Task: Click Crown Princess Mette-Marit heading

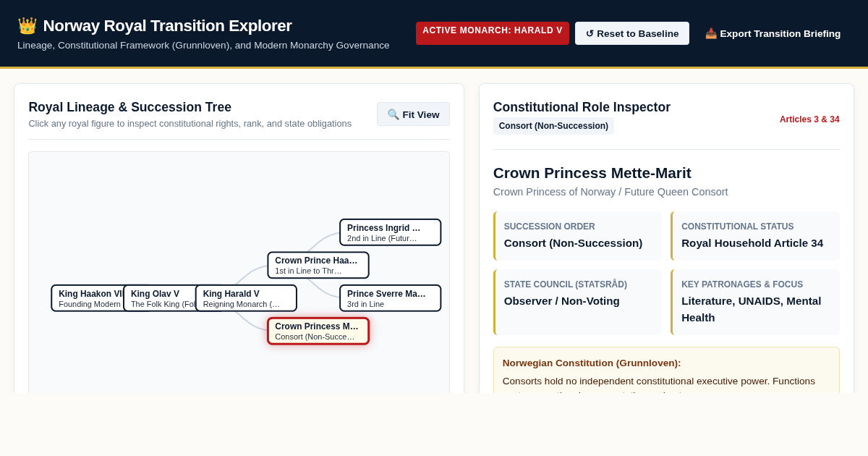Action: (592, 173)
